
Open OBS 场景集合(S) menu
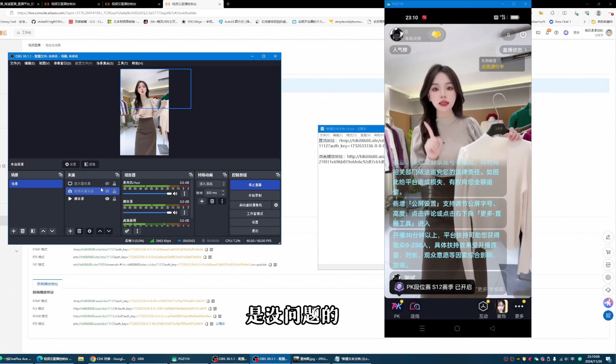click(x=105, y=63)
